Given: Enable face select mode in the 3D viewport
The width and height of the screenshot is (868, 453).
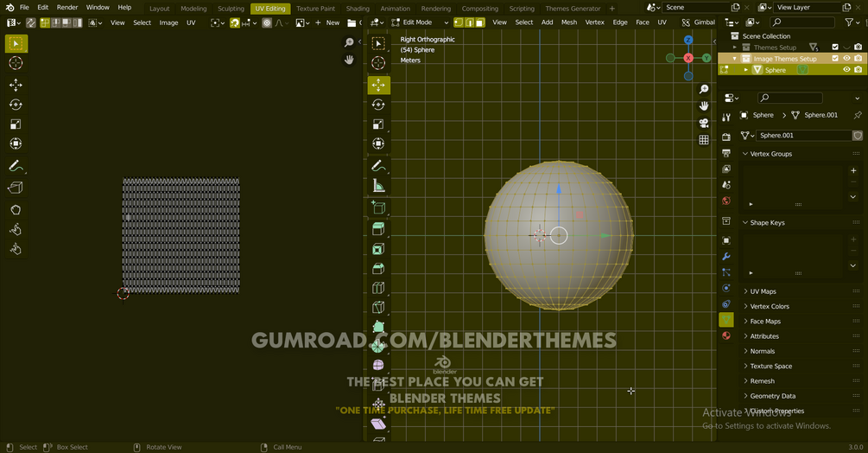Looking at the screenshot, I should [480, 22].
